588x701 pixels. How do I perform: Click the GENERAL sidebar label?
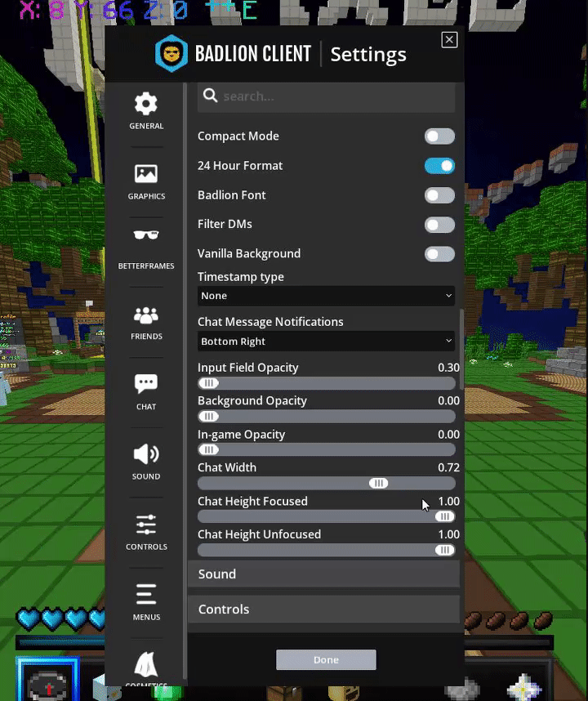point(146,126)
